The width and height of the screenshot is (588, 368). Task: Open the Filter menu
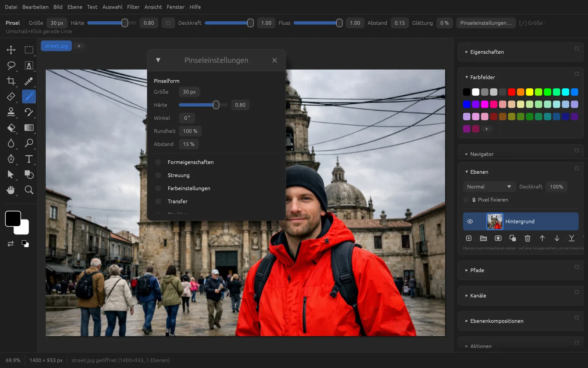(133, 7)
